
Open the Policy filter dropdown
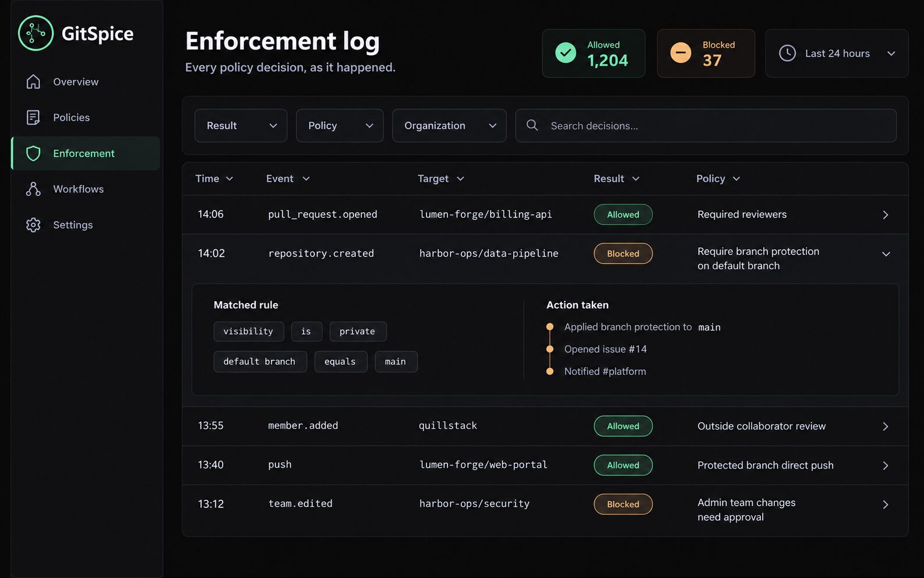tap(340, 125)
